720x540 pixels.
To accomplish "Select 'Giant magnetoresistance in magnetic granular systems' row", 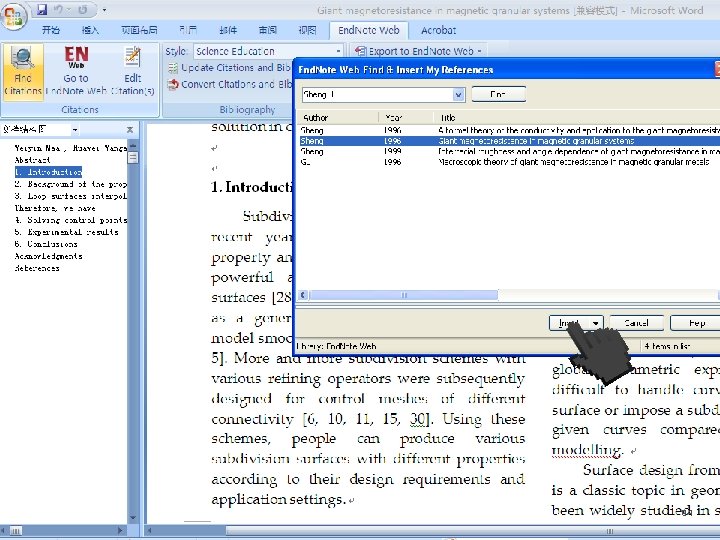I will tap(509, 141).
